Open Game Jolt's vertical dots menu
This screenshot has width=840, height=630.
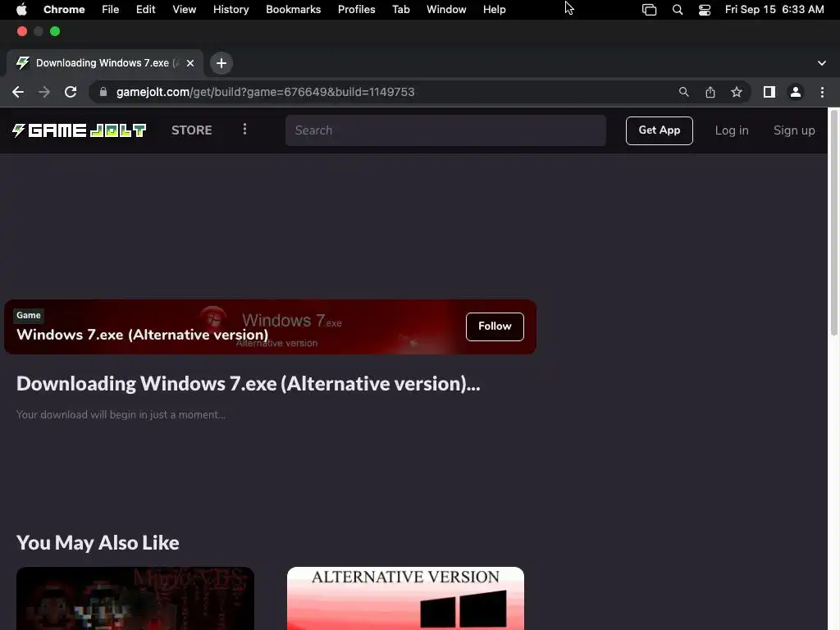pos(244,129)
